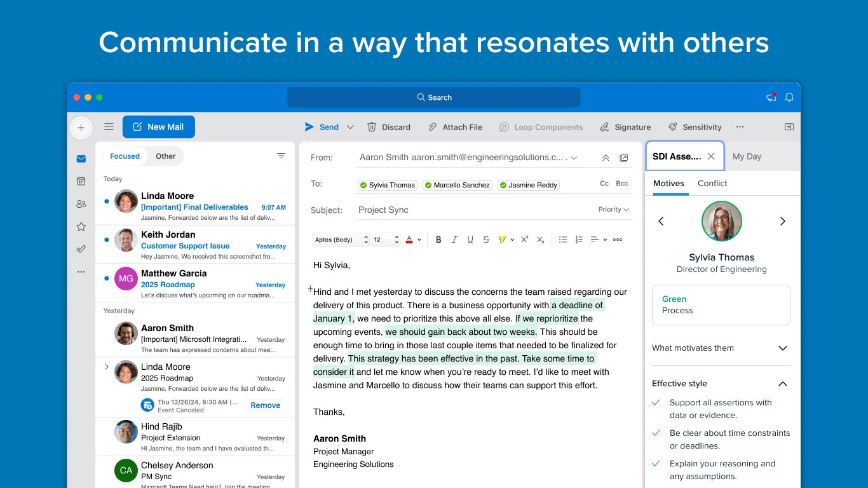
Task: Go to previous person in SDI pane
Action: click(x=661, y=221)
